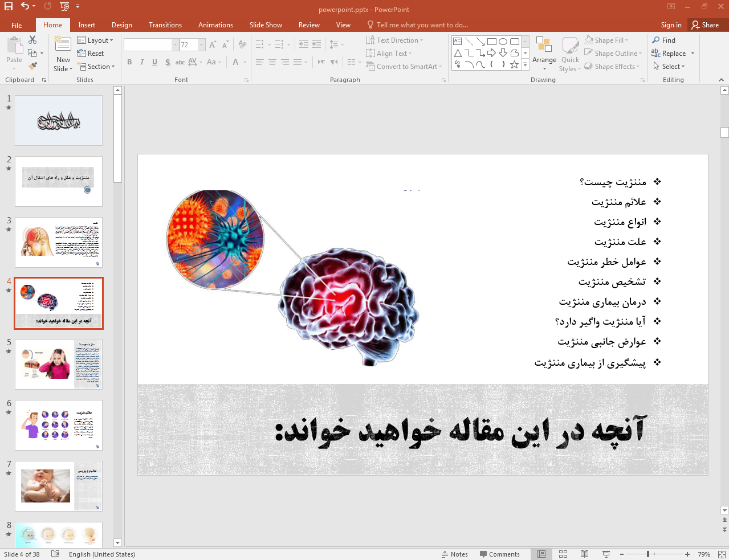Viewport: 729px width, 560px height.
Task: Toggle the Comments pane
Action: point(499,554)
